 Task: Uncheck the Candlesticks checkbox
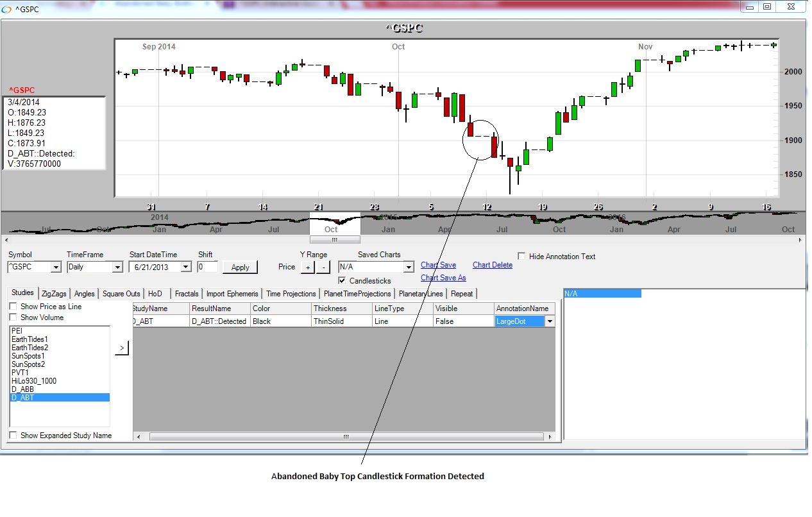click(x=342, y=281)
